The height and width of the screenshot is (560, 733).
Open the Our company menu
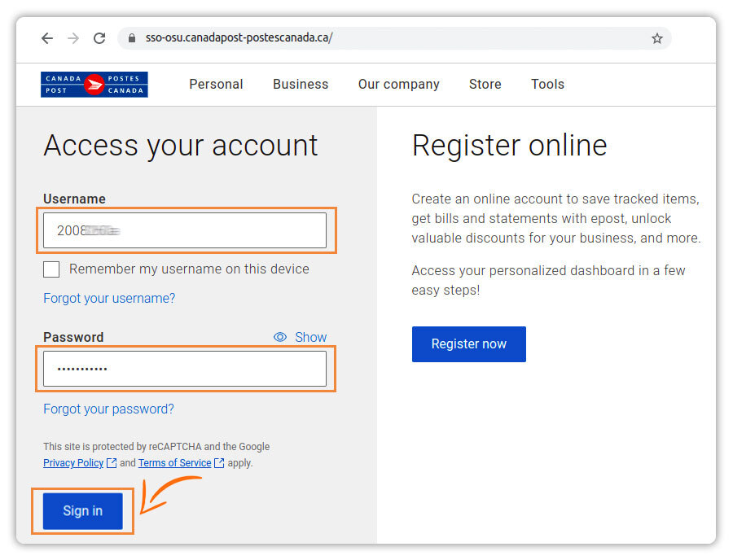[398, 84]
